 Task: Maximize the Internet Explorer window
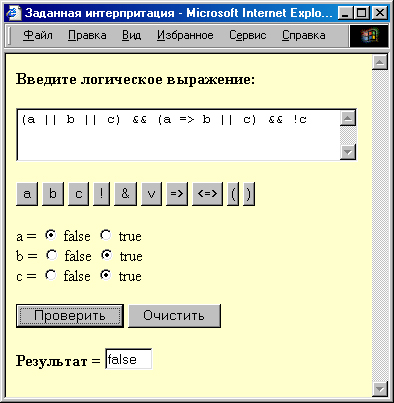click(x=361, y=13)
